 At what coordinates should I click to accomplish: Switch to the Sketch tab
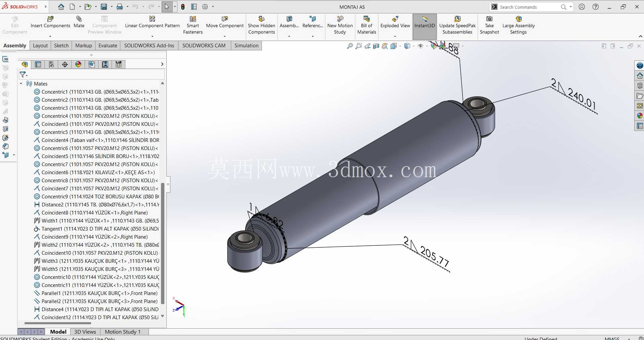(61, 46)
